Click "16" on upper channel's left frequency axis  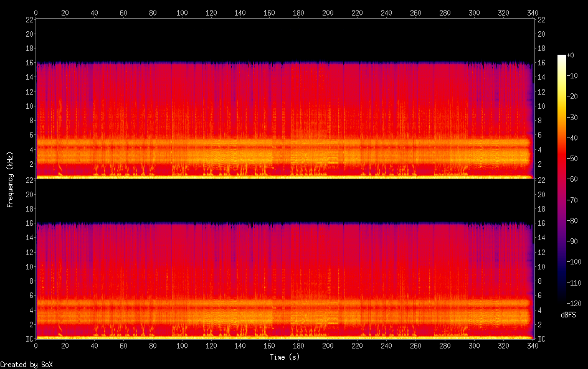click(30, 63)
